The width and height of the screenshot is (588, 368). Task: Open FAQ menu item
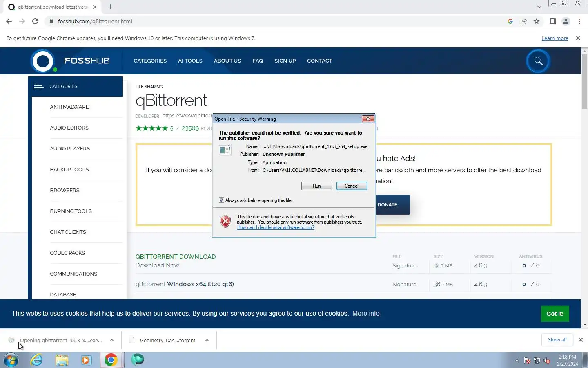(258, 61)
